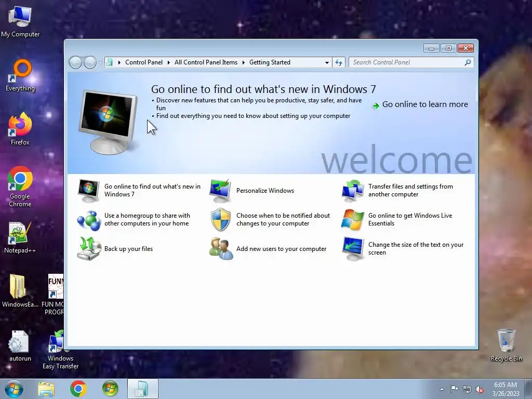
Task: Click the Transfer files and settings icon
Action: click(353, 191)
